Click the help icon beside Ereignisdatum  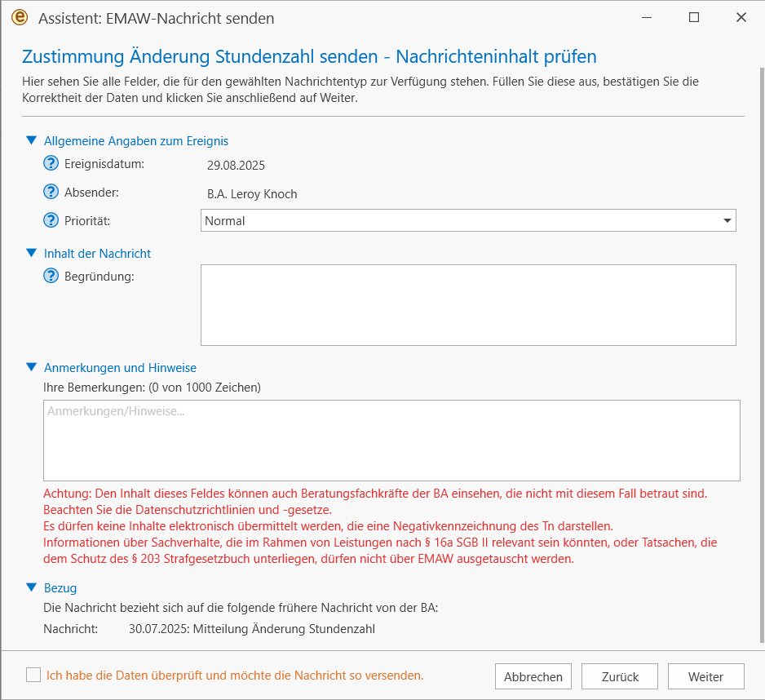click(x=51, y=163)
